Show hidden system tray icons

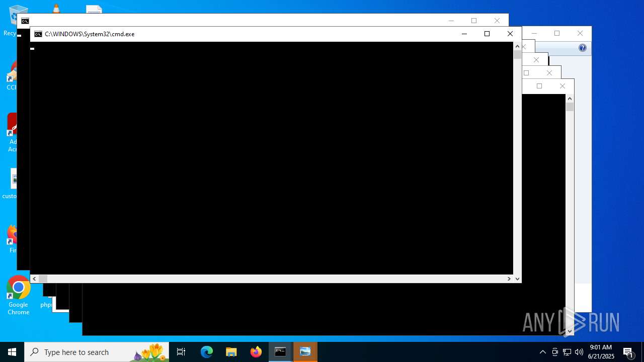[x=542, y=352]
